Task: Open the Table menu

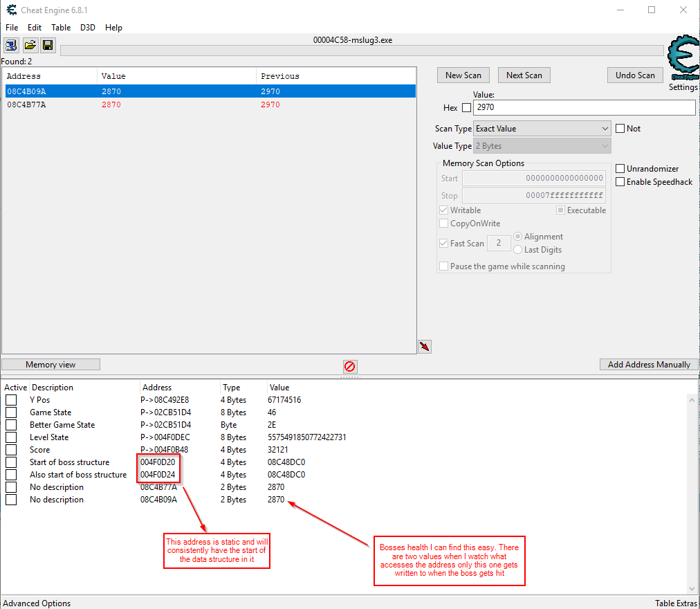Action: coord(61,28)
